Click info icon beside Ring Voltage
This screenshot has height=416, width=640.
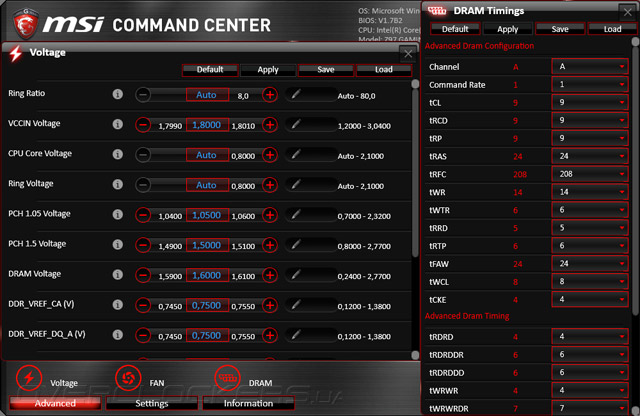[118, 185]
